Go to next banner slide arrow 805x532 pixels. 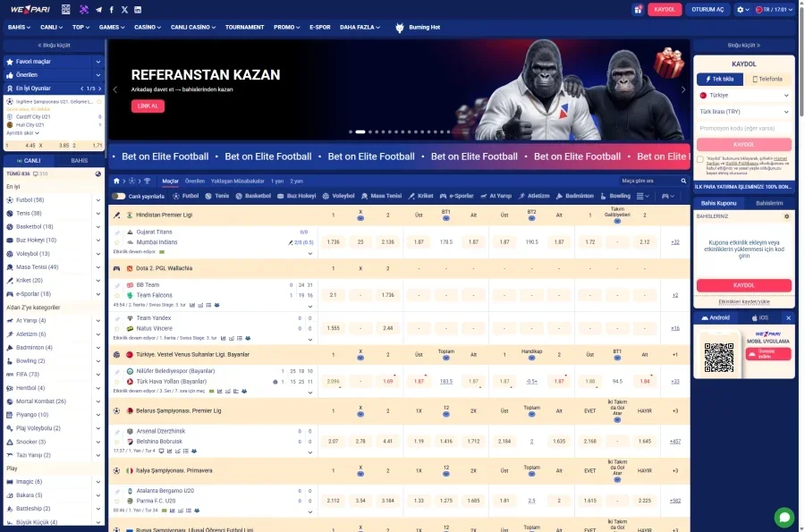coord(682,89)
